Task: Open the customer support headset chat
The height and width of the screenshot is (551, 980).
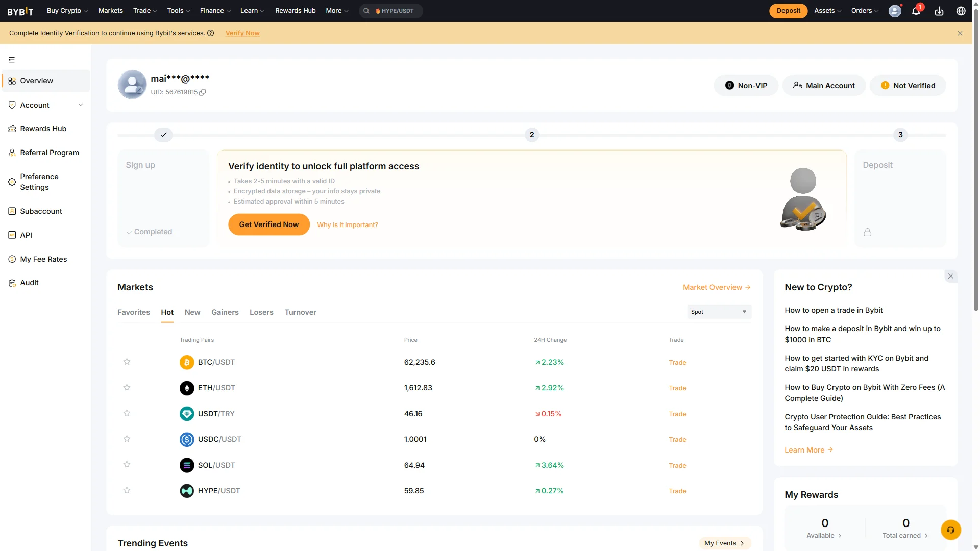Action: 951,530
